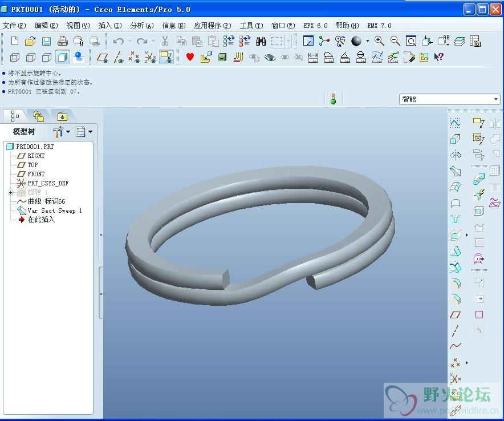504x421 pixels.
Task: Select the Extrude tool in right toolbar
Action: click(x=455, y=139)
